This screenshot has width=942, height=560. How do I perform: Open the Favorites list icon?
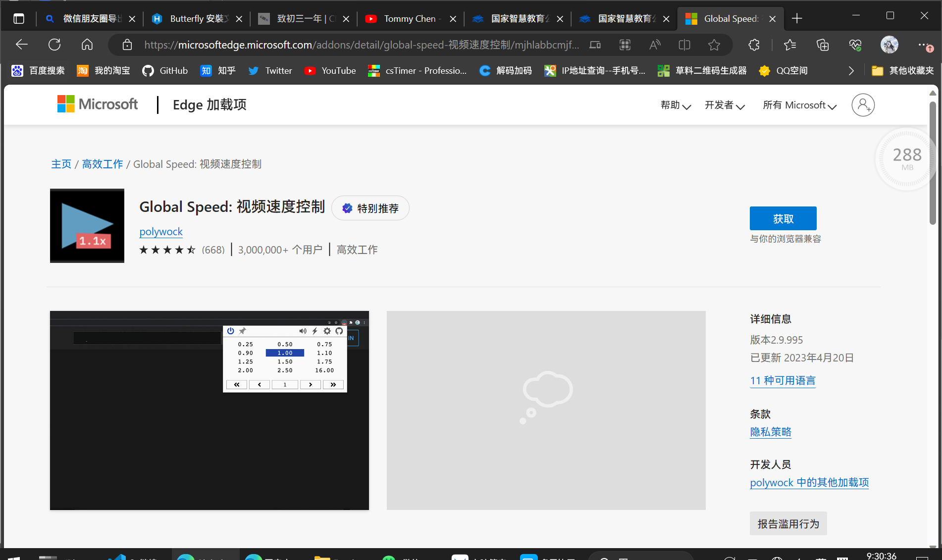(790, 45)
